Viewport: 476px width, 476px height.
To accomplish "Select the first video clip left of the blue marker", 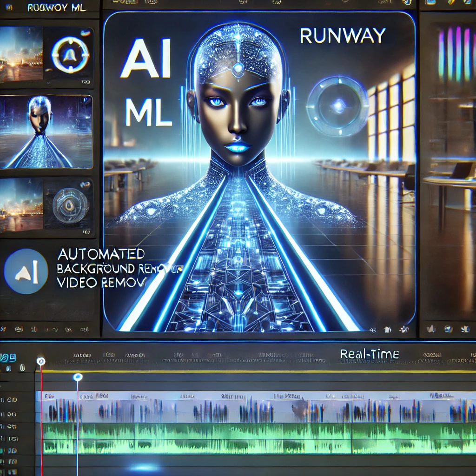I will (x=59, y=407).
